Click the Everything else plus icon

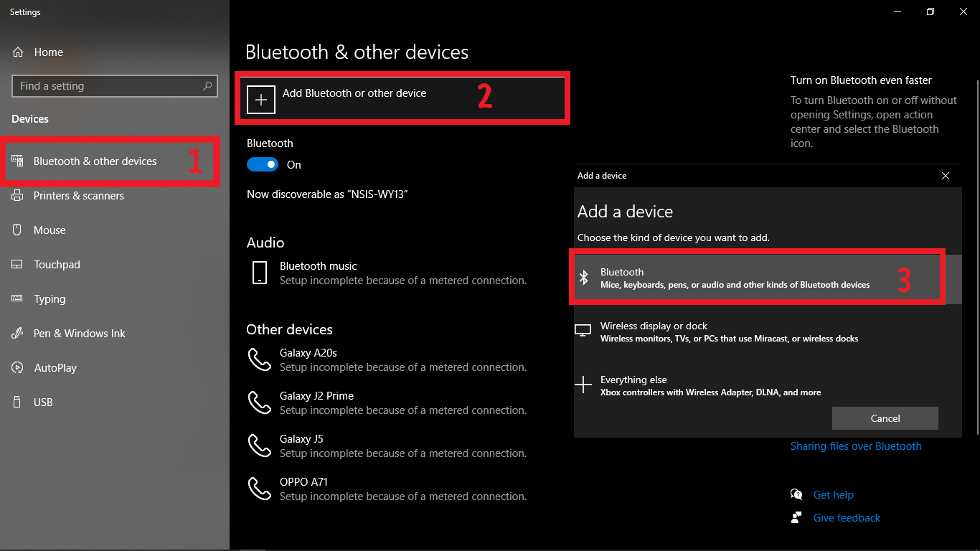point(583,385)
